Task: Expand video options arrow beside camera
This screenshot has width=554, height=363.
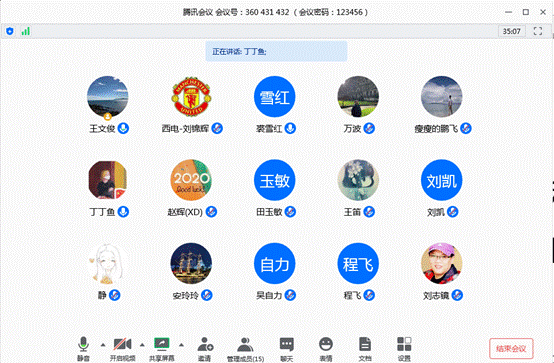Action: [x=142, y=345]
